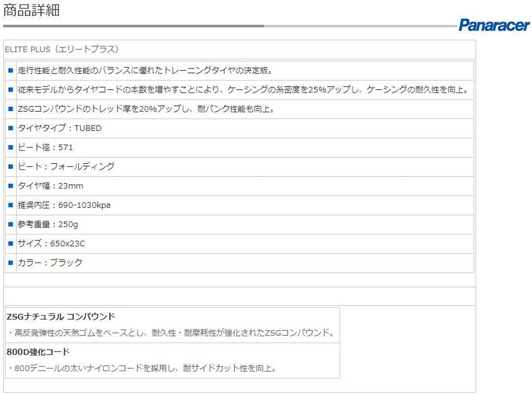This screenshot has height=394, width=532.
Task: Select the blue bullet beside サイズ：650x23C
Action: point(10,244)
